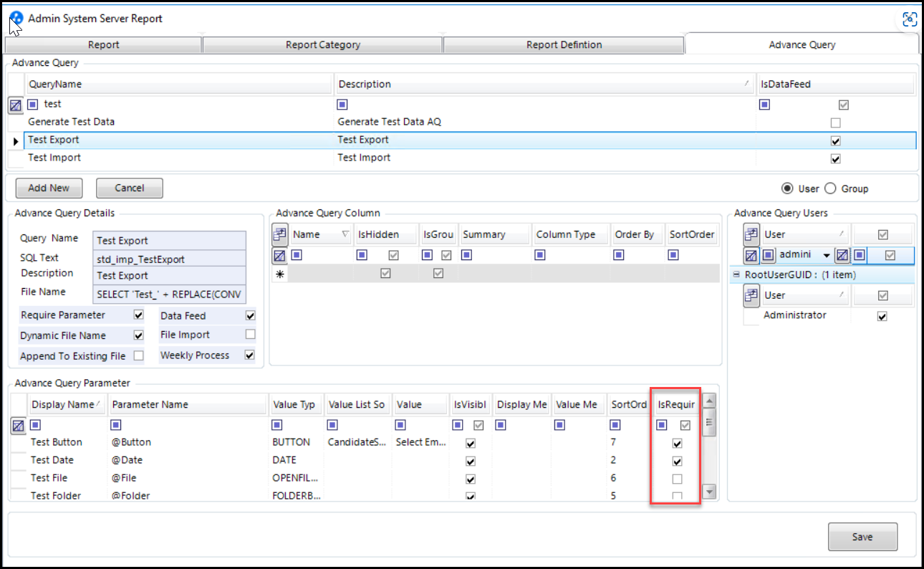Screen dimensions: 924x569
Task: Switch to the Report Defintion tab
Action: (564, 44)
